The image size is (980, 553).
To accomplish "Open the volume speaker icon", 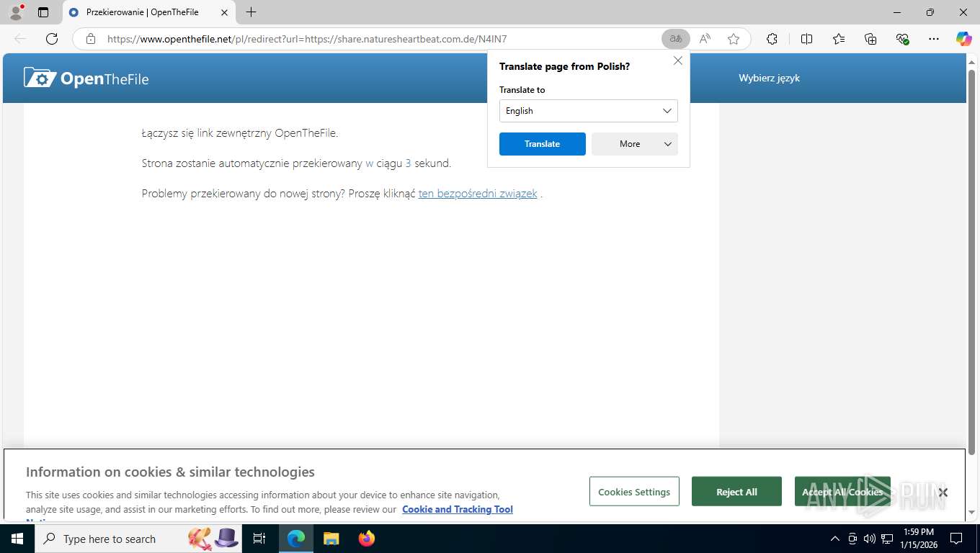I will coord(869,539).
